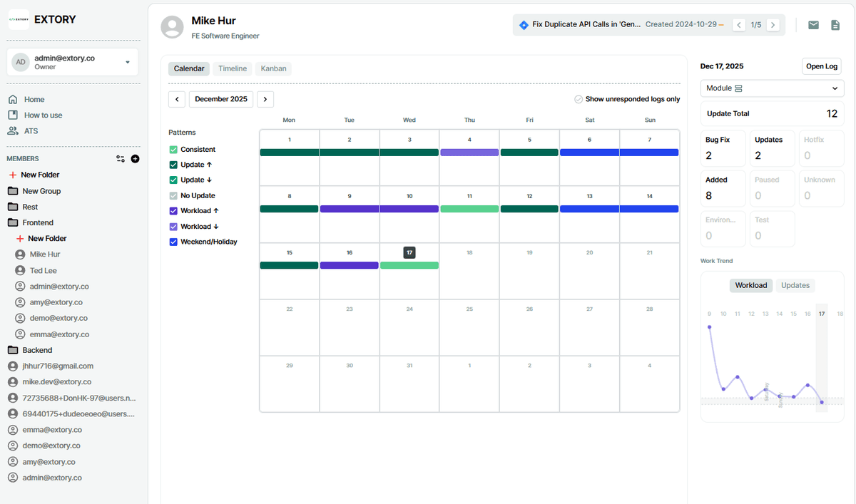Select Ted Lee in the Frontend folder
856x504 pixels.
tap(43, 270)
